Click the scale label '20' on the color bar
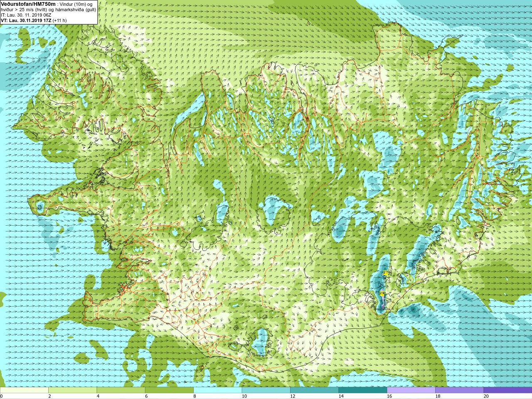The height and width of the screenshot is (399, 532). click(486, 396)
